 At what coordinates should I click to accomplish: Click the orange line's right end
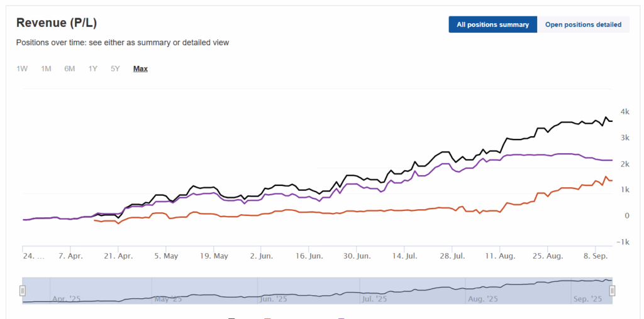point(611,180)
